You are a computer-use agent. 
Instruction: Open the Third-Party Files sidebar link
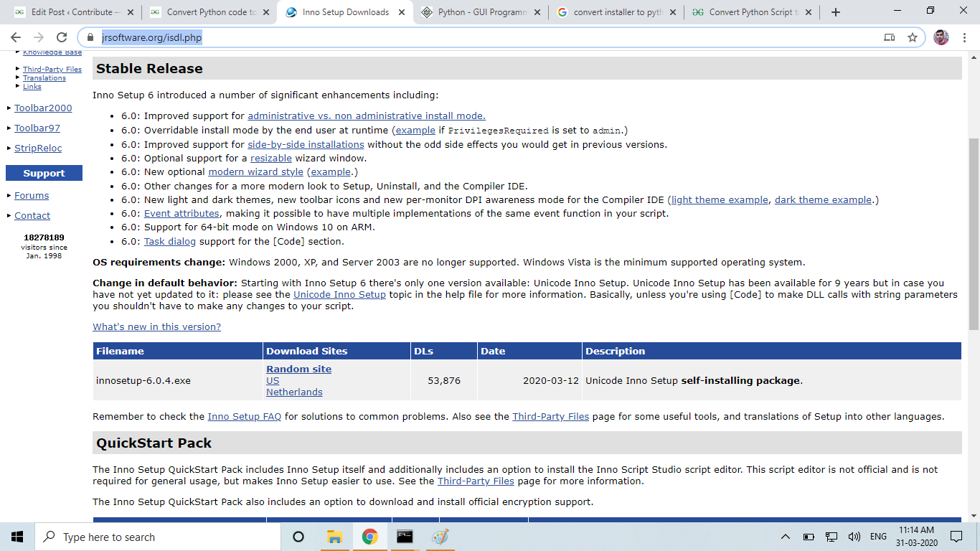pyautogui.click(x=52, y=70)
